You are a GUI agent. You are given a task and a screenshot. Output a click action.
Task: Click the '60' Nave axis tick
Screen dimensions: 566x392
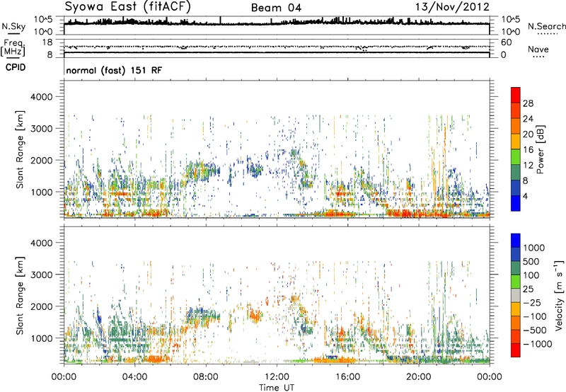coord(507,42)
